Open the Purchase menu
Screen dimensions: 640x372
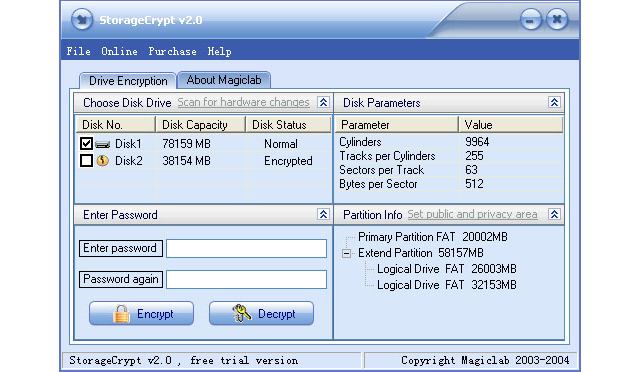click(x=172, y=51)
